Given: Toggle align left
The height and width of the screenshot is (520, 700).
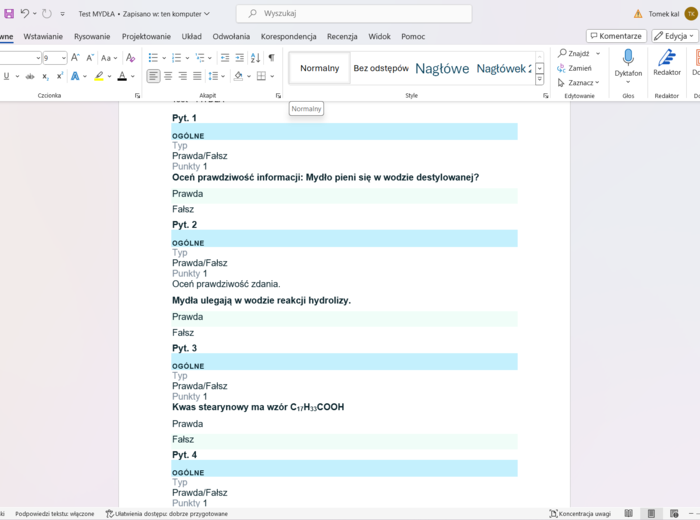Looking at the screenshot, I should coord(153,76).
